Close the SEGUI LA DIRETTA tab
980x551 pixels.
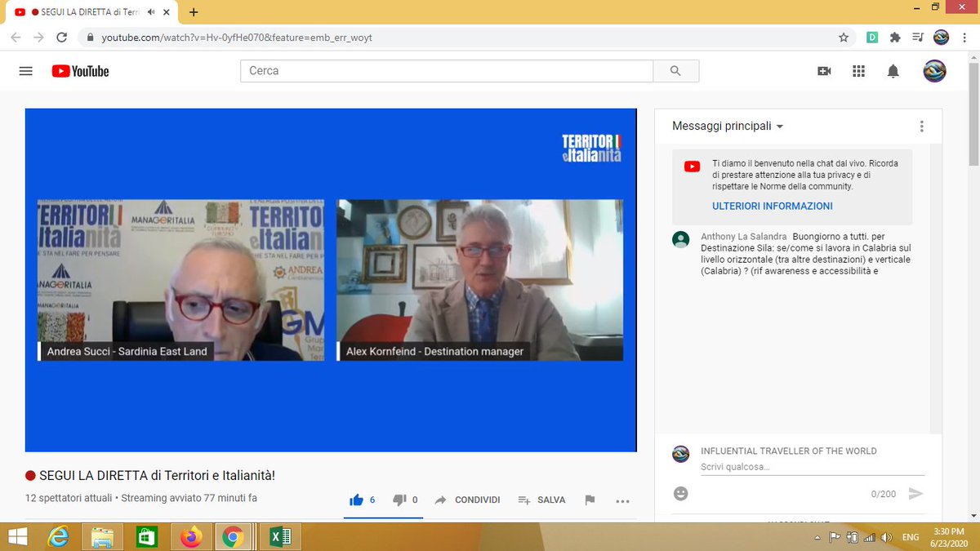pos(167,12)
